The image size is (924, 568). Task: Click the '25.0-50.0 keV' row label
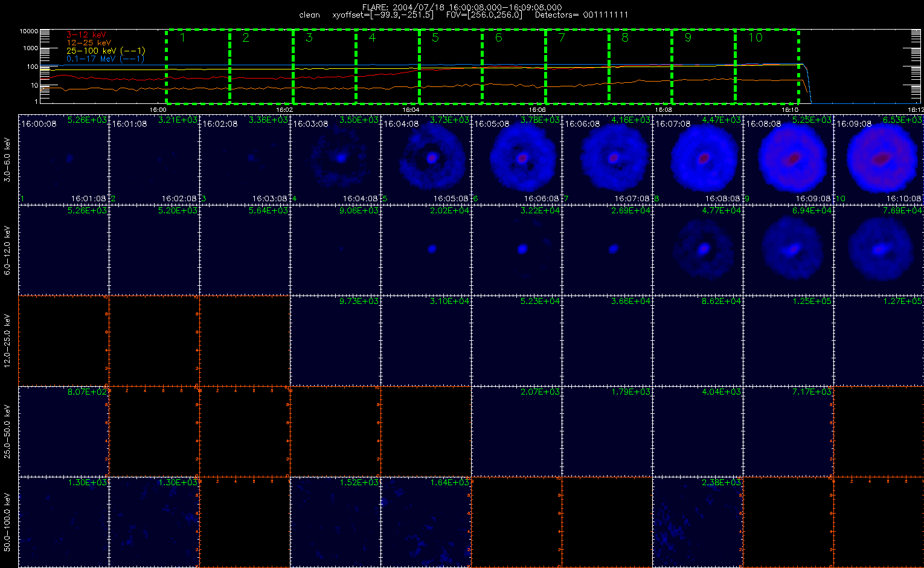[7, 431]
